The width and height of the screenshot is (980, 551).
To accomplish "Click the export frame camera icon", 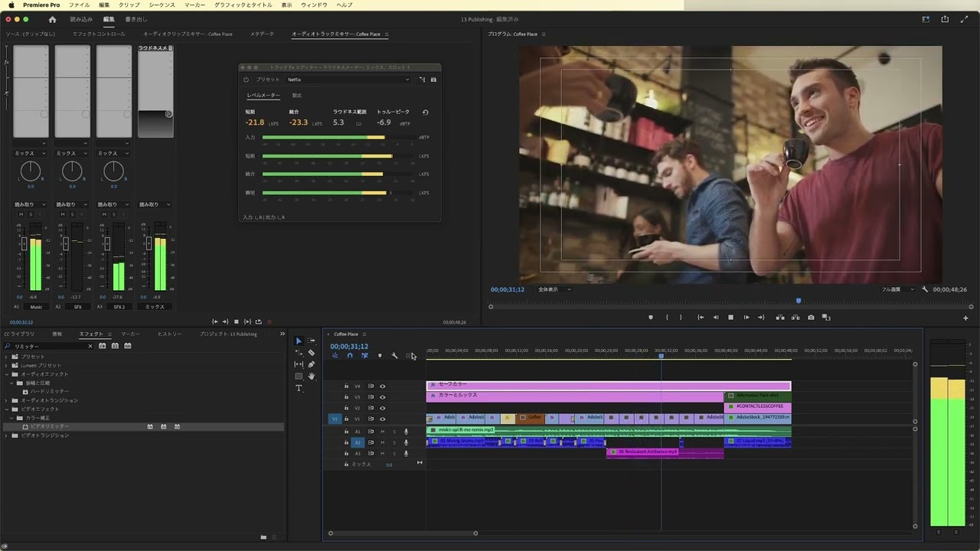I will 811,318.
